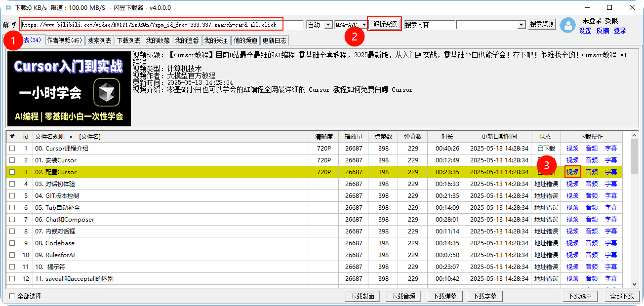Tick the checkbox for 02. 配置Cursor
644x306 pixels.
coord(12,172)
